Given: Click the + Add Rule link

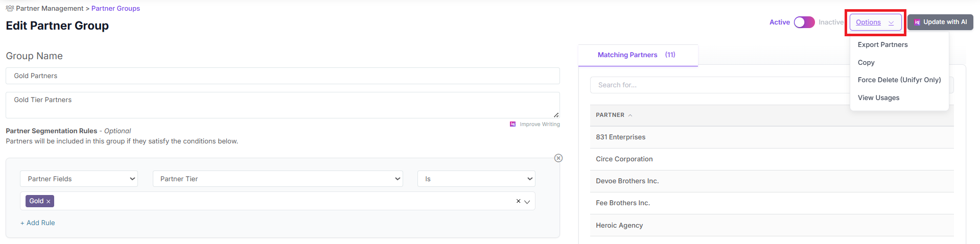Looking at the screenshot, I should click(38, 223).
